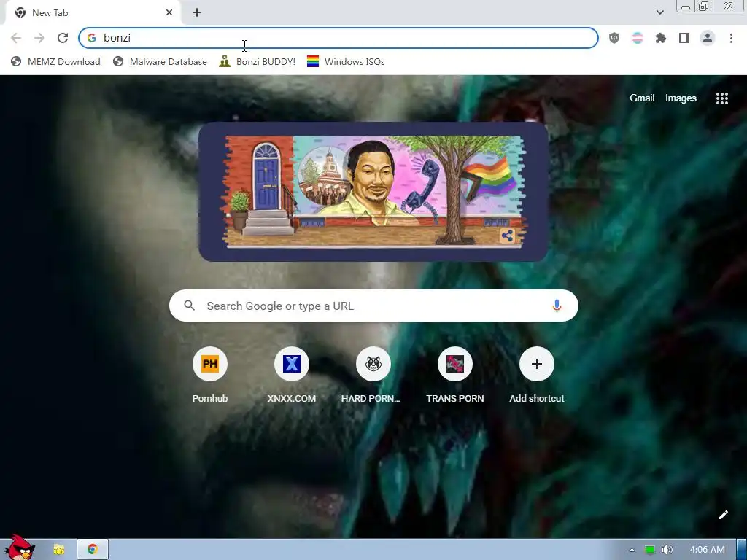Screen dimensions: 747x560
Task: Open the Extensions puzzle-piece menu
Action: (x=661, y=38)
